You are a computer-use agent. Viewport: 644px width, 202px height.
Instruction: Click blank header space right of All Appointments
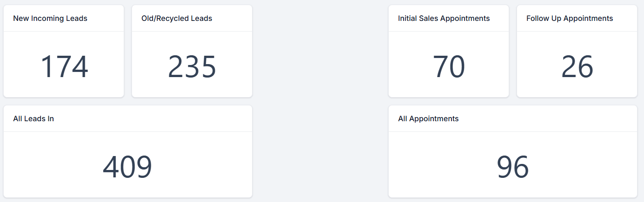coord(549,119)
